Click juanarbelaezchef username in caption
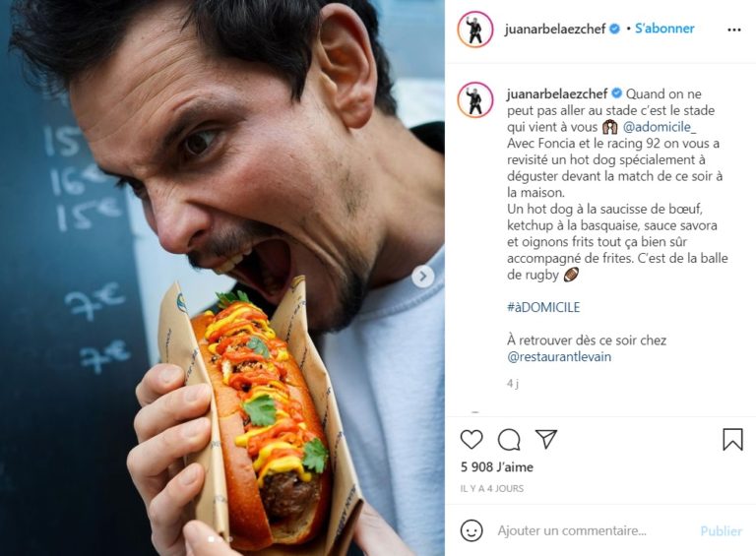Screen dimensions: 756x556 click(557, 93)
